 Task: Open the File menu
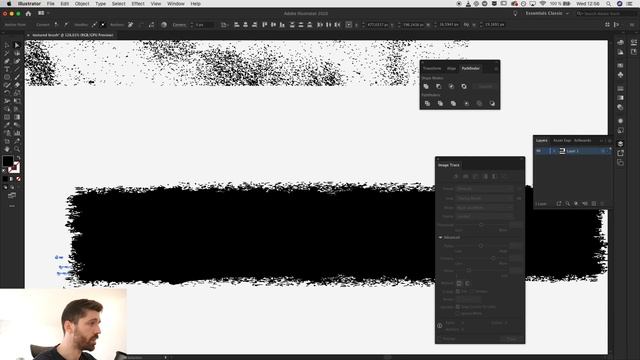click(51, 4)
